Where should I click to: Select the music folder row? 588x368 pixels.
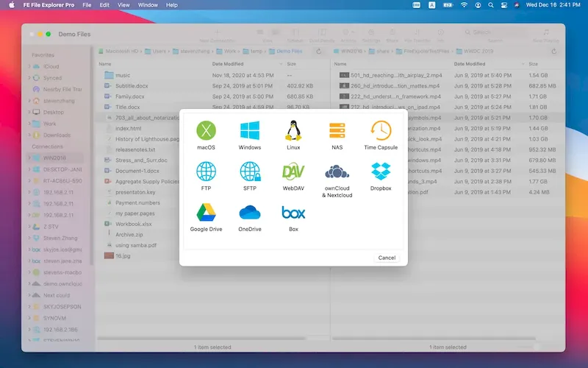[x=212, y=75]
